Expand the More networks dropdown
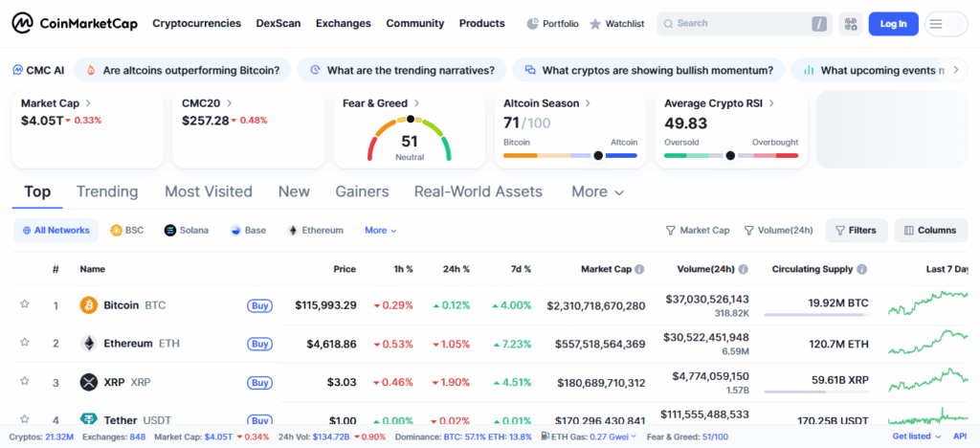Image resolution: width=980 pixels, height=448 pixels. [381, 230]
